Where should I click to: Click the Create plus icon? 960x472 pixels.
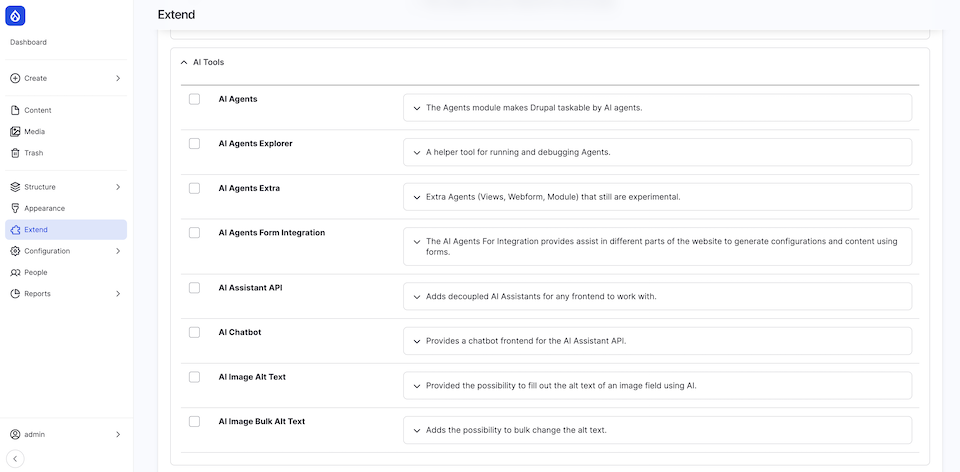[15, 78]
